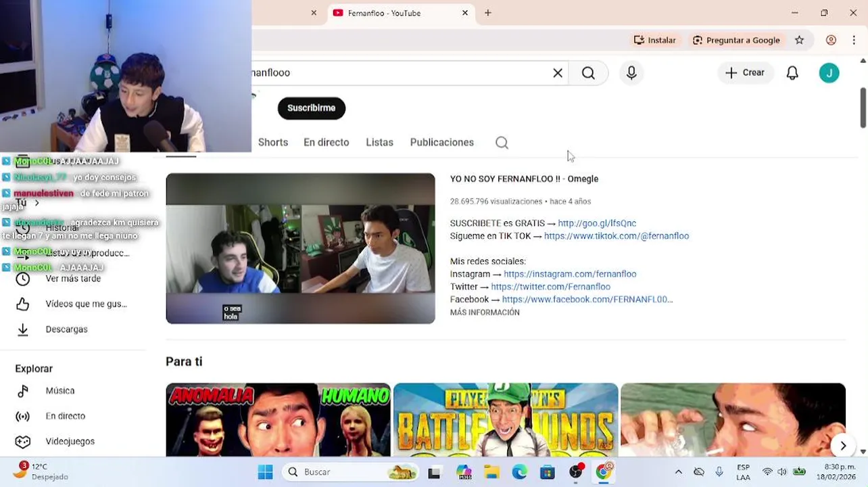Open the Listas tab
The width and height of the screenshot is (868, 487).
[379, 143]
